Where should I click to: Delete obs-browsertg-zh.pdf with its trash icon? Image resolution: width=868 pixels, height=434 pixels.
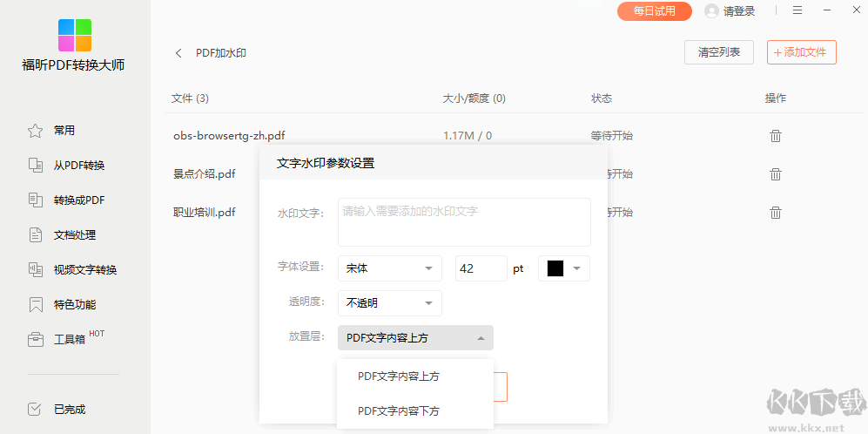pyautogui.click(x=775, y=136)
